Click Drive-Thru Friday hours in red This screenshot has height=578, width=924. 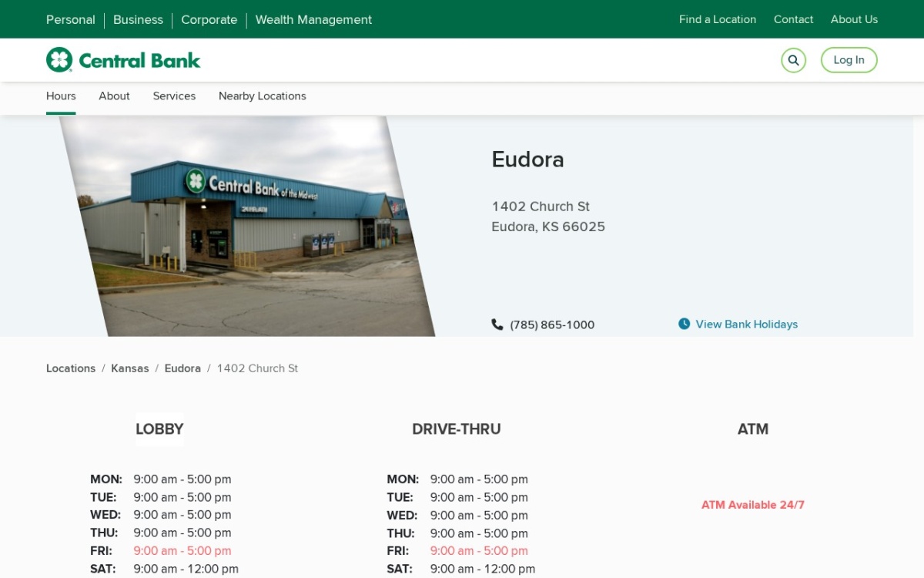479,551
